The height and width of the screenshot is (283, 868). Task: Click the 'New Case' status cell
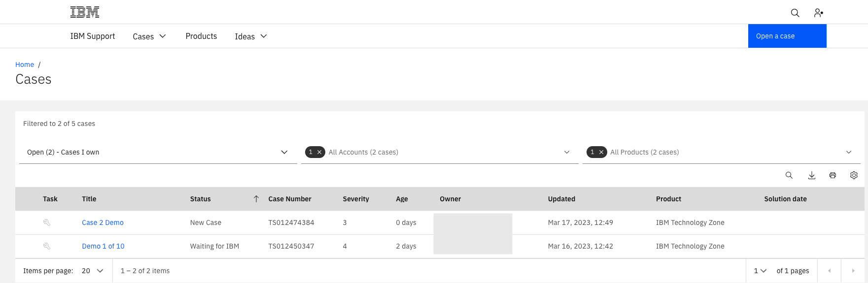(206, 222)
